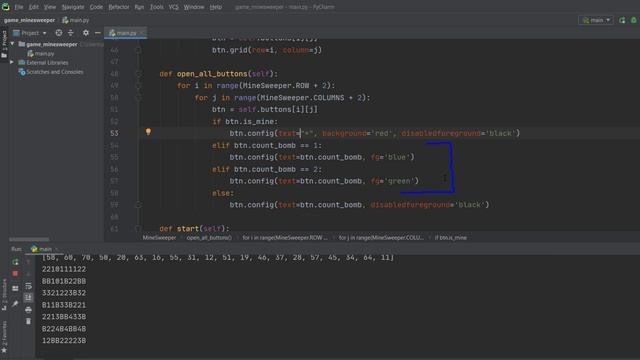Open the VCS menu

point(173,7)
